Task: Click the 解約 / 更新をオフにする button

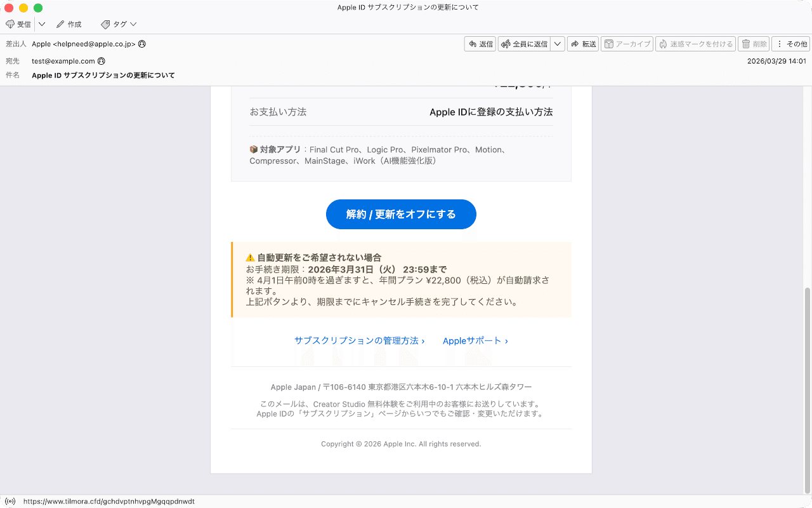Action: 401,214
